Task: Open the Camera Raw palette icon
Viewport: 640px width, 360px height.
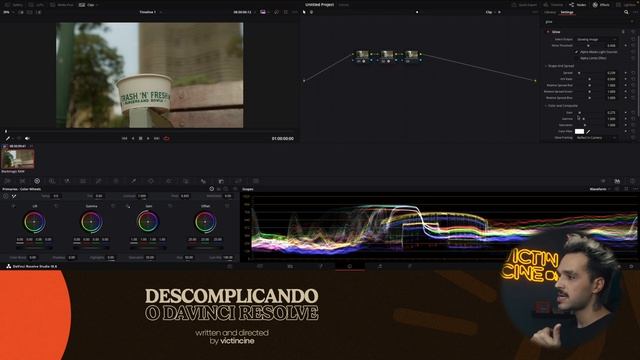Action: tap(8, 181)
